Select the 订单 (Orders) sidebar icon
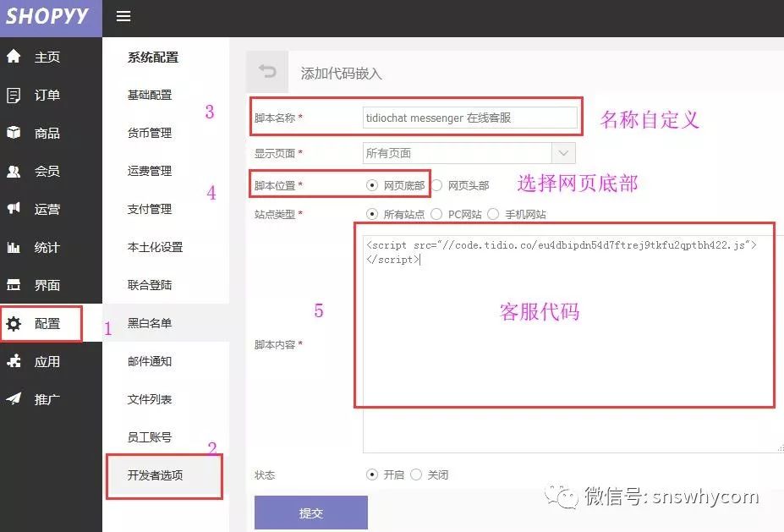 [12, 95]
